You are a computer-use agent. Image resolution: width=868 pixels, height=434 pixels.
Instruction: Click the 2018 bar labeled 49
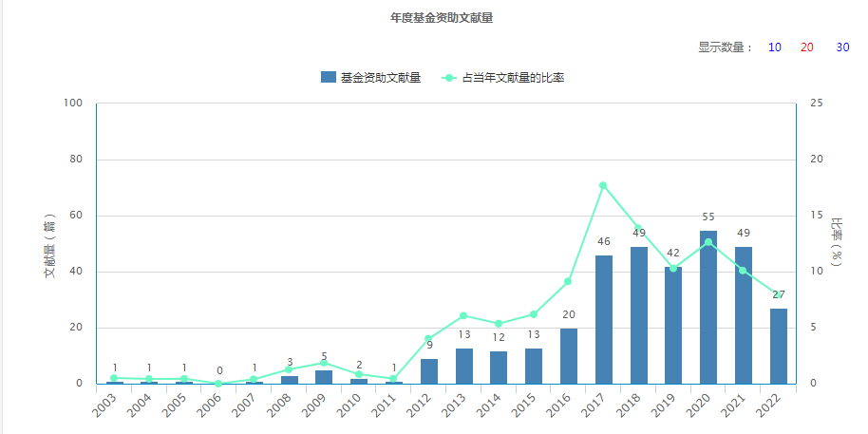point(638,315)
